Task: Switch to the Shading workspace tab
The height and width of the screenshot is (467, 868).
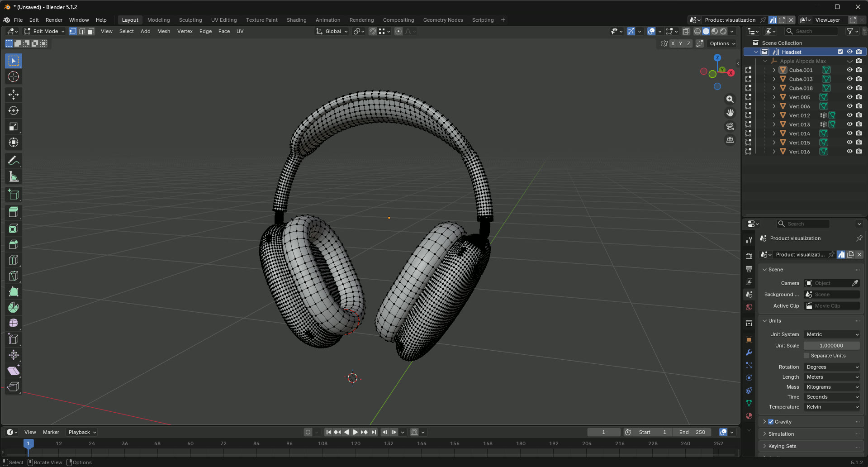Action: [x=296, y=20]
